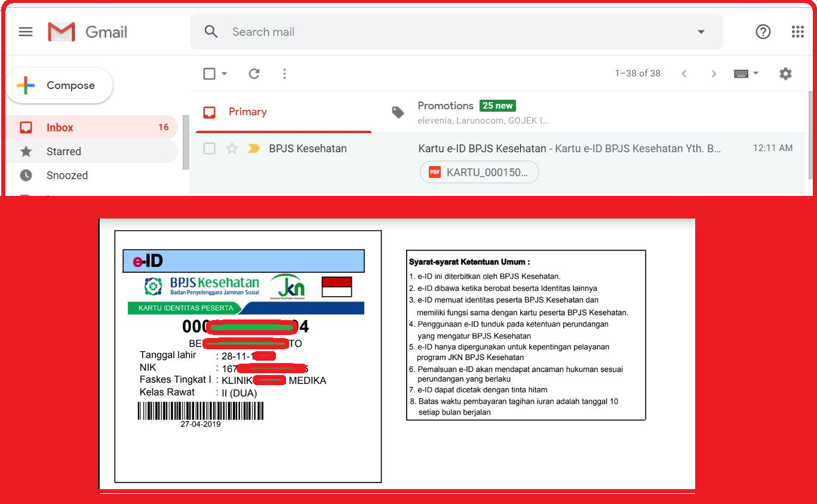Click the search magnifier icon
Viewport: 817px width, 504px height.
pyautogui.click(x=211, y=32)
